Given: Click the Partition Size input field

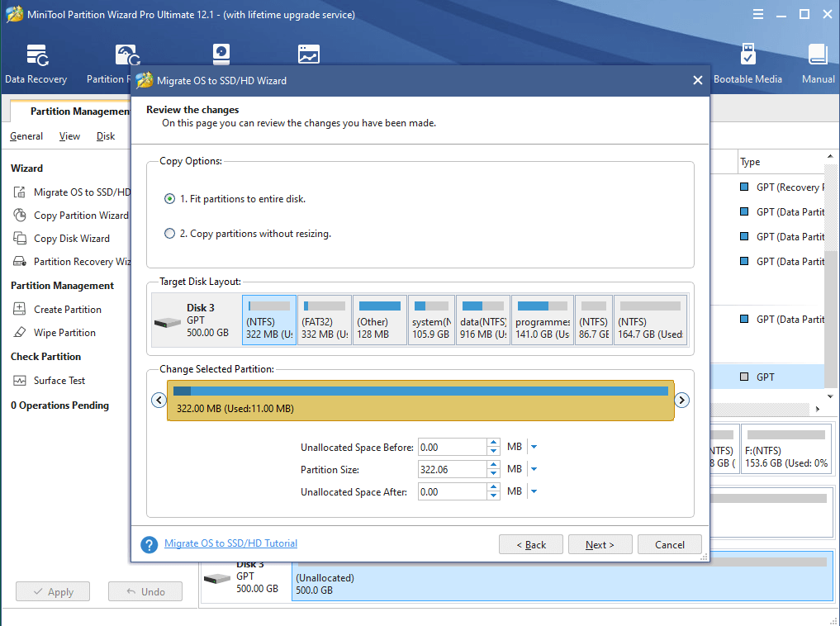Looking at the screenshot, I should (x=453, y=470).
